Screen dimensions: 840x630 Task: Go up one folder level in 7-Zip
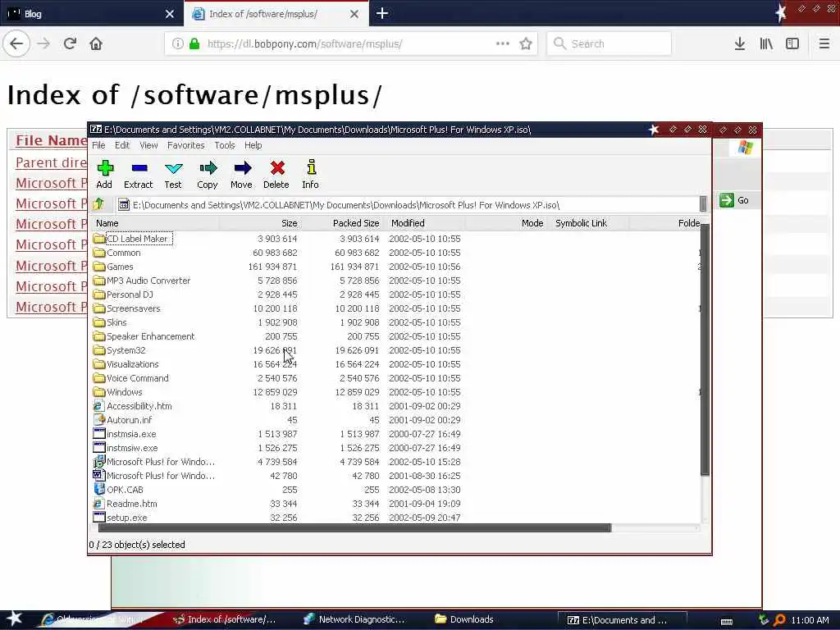(x=98, y=204)
